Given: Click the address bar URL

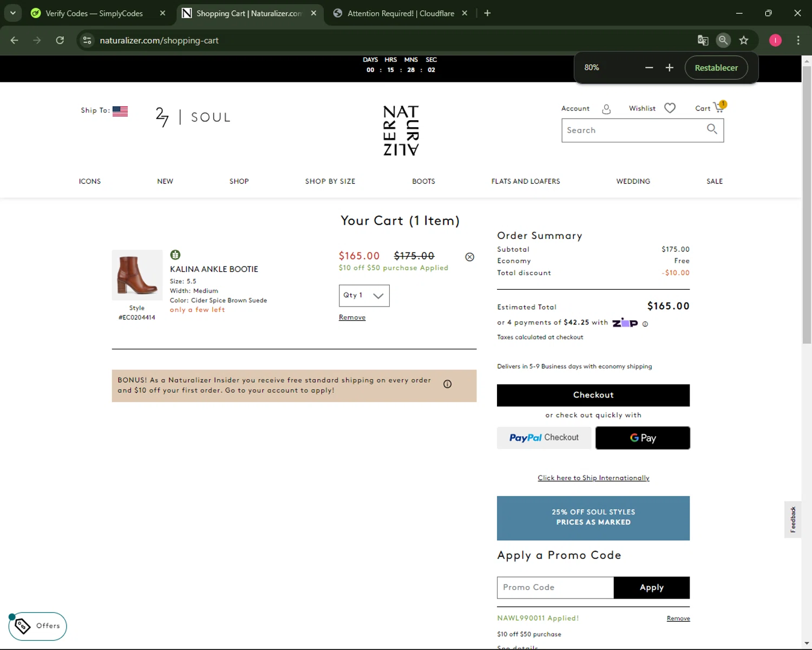Looking at the screenshot, I should coord(159,40).
